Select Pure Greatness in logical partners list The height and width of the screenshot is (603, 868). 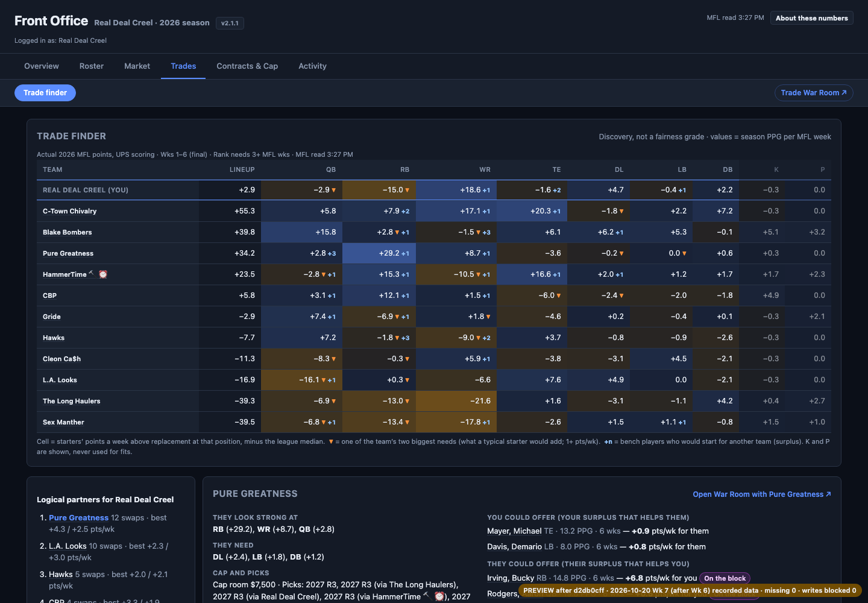[78, 518]
